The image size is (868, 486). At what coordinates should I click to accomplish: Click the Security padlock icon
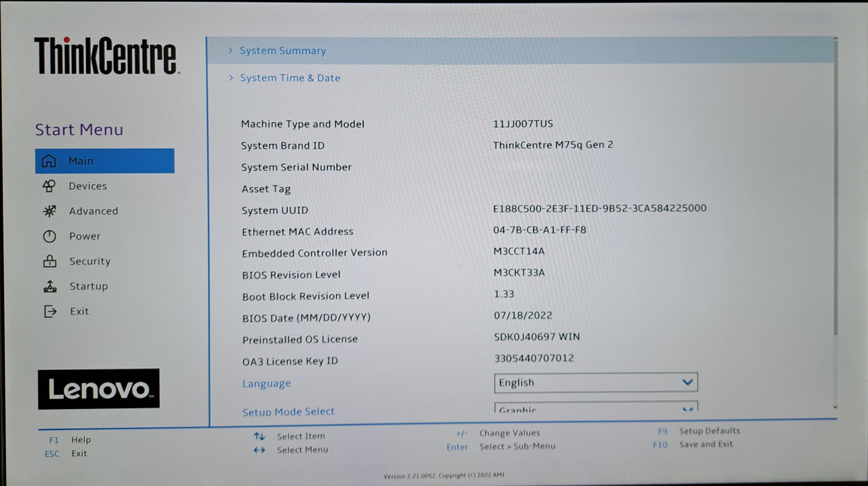click(49, 262)
